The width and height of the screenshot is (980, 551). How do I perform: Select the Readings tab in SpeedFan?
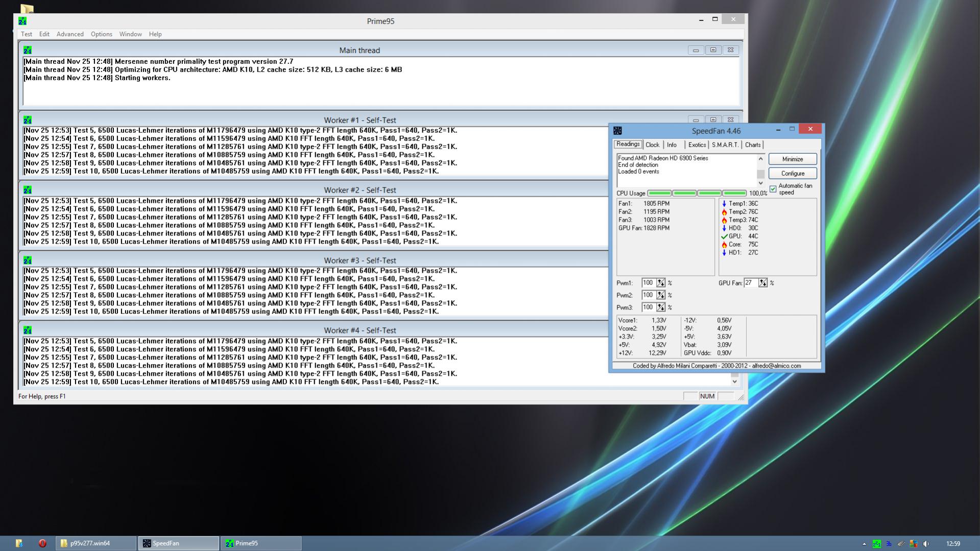click(x=628, y=145)
